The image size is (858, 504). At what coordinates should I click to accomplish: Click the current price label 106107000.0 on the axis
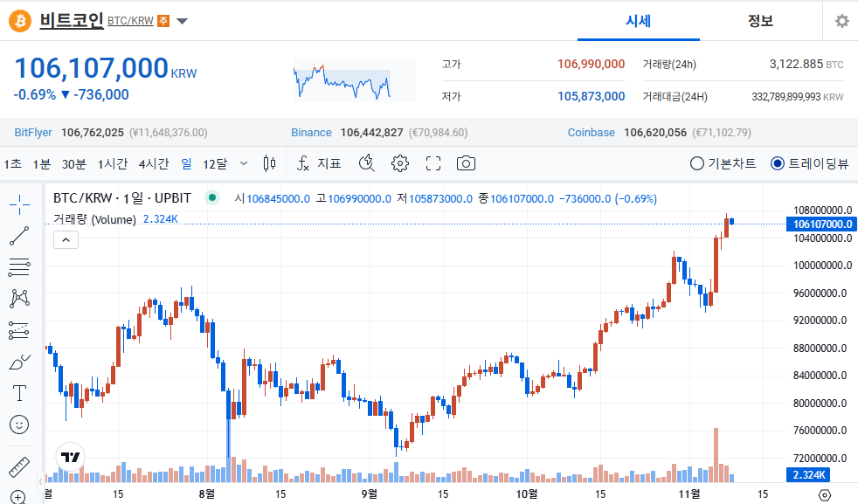point(822,224)
